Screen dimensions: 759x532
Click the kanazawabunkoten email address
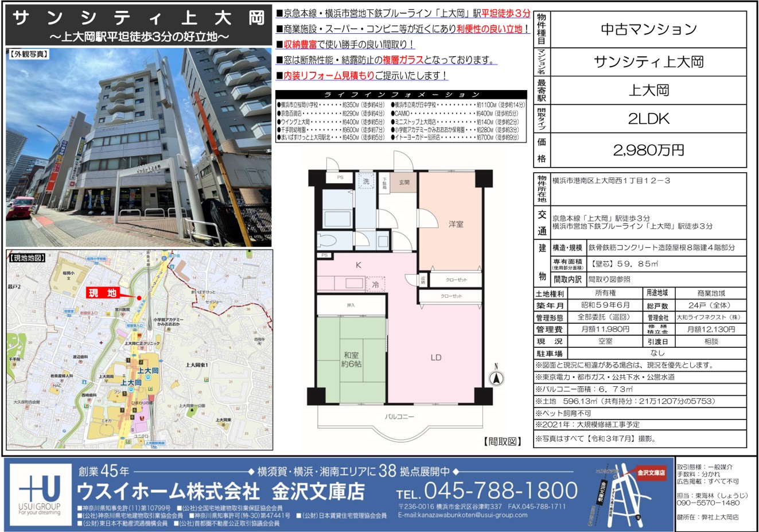point(462,515)
